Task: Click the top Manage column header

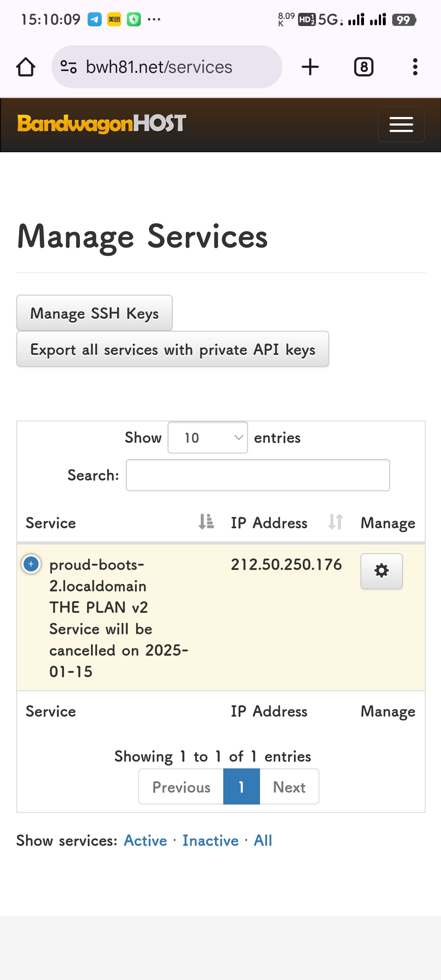Action: (388, 523)
